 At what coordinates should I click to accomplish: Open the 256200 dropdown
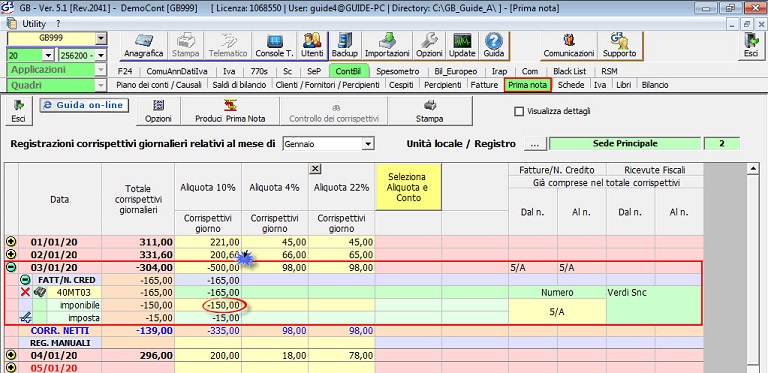tap(101, 55)
